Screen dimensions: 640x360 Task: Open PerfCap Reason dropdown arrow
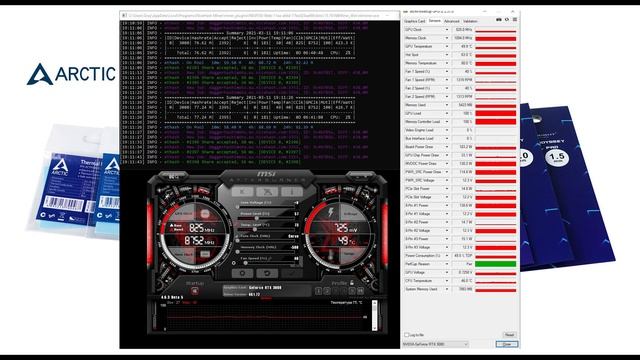[447, 264]
